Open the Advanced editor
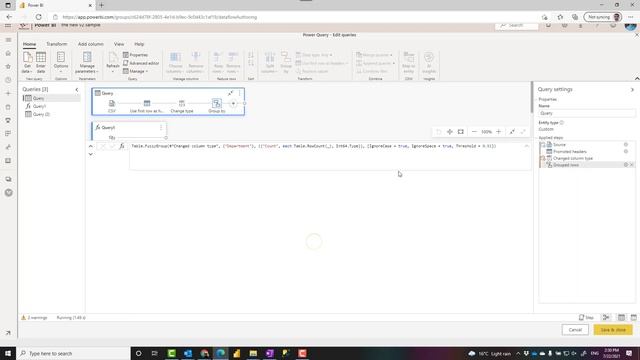This screenshot has width=640, height=360. coord(141,63)
